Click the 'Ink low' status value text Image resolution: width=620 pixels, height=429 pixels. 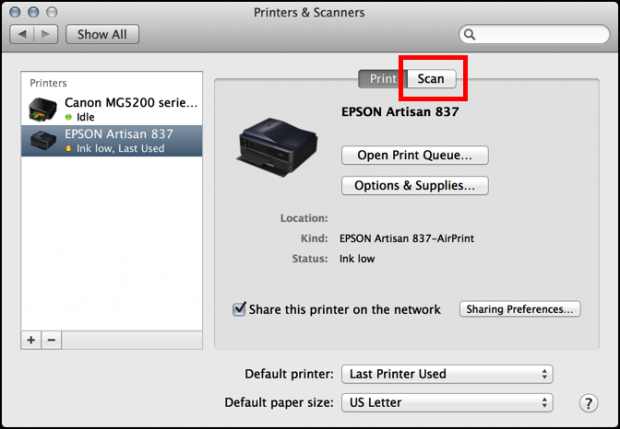357,259
